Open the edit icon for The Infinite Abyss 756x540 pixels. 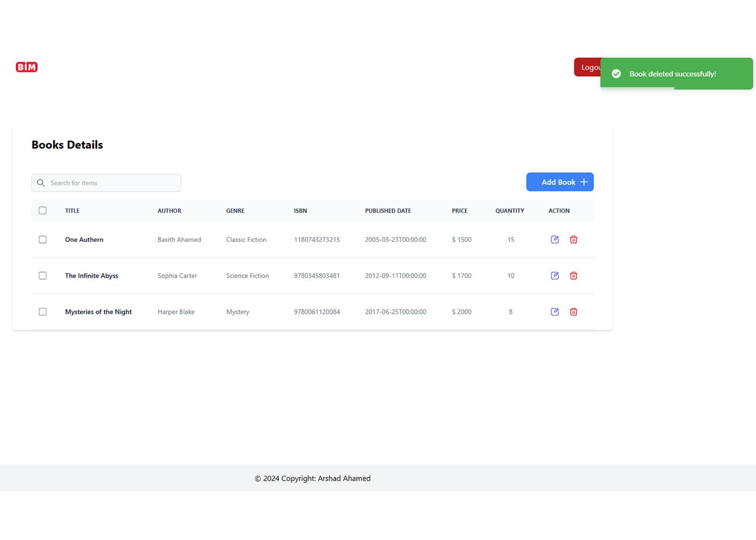(x=555, y=275)
